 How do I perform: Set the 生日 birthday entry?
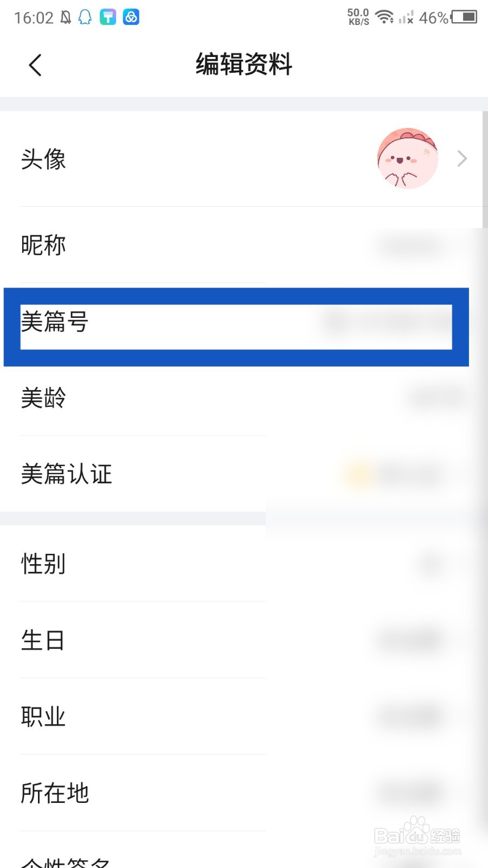pos(241,640)
